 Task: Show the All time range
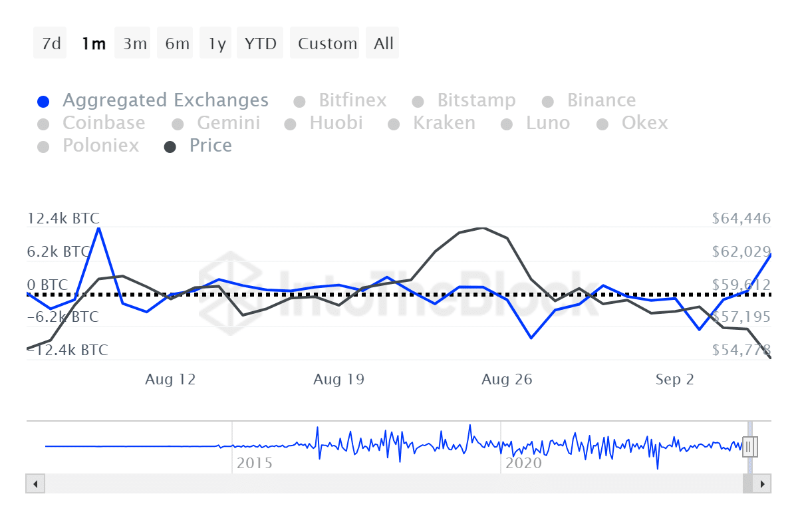(x=384, y=44)
